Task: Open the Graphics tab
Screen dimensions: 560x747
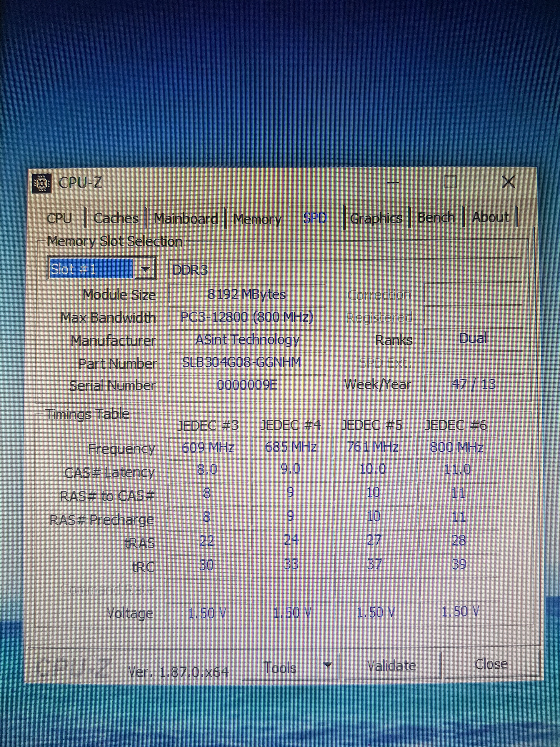Action: [376, 218]
